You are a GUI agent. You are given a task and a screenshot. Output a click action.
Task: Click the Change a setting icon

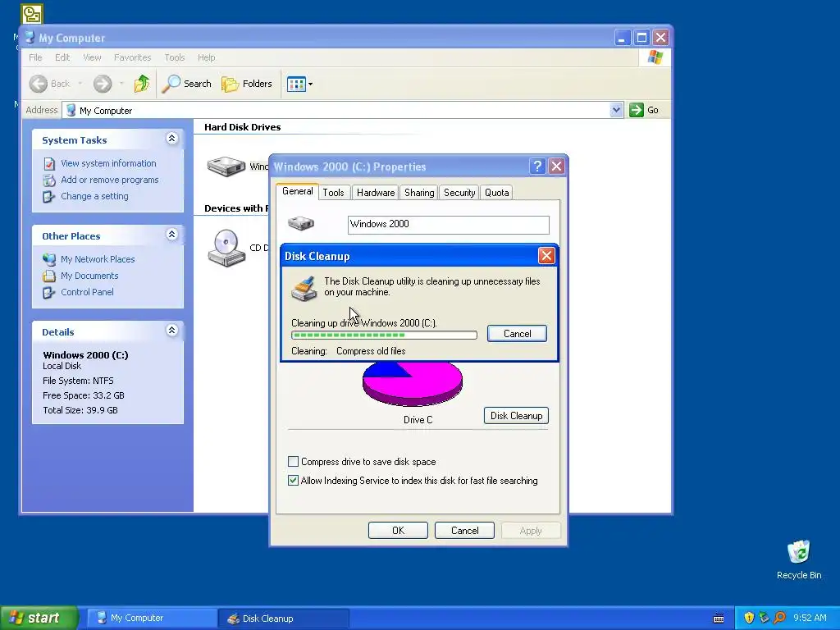coord(48,197)
